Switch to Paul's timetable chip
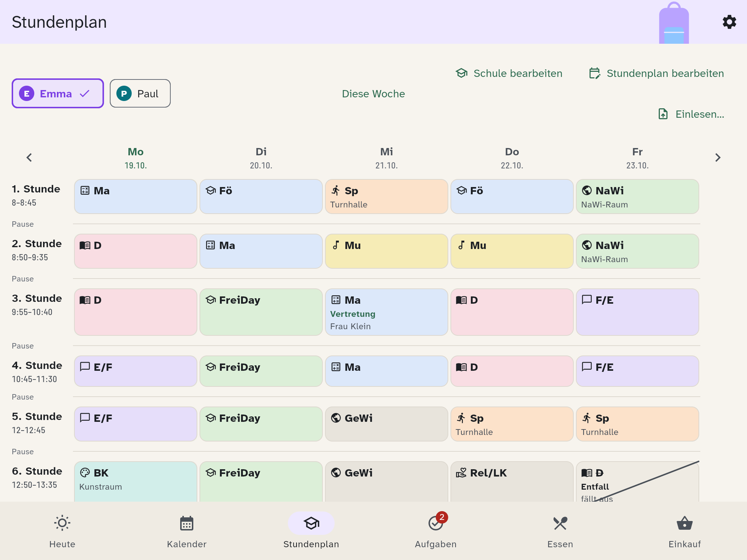This screenshot has width=747, height=560. (140, 93)
